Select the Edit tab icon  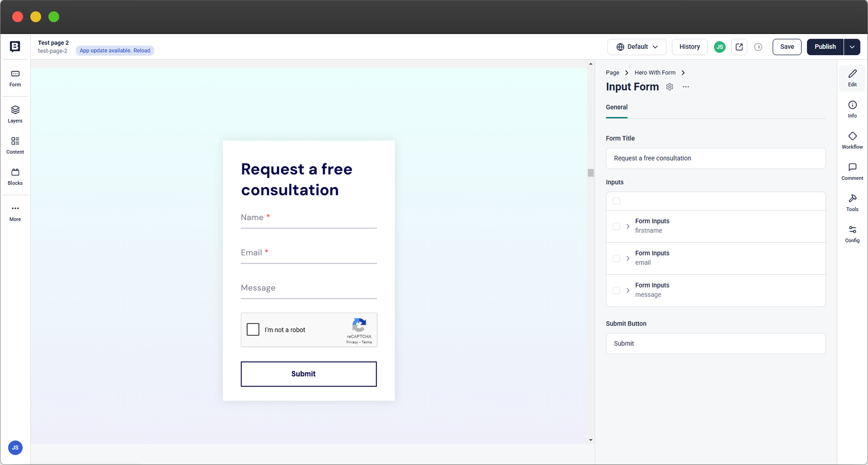pos(852,78)
